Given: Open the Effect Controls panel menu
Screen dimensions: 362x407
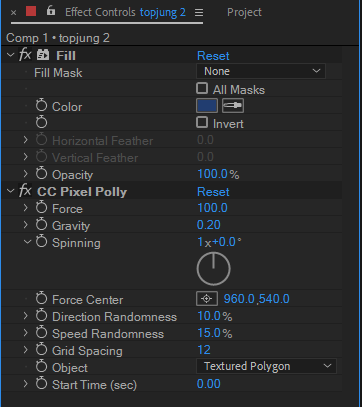Looking at the screenshot, I should [x=199, y=13].
